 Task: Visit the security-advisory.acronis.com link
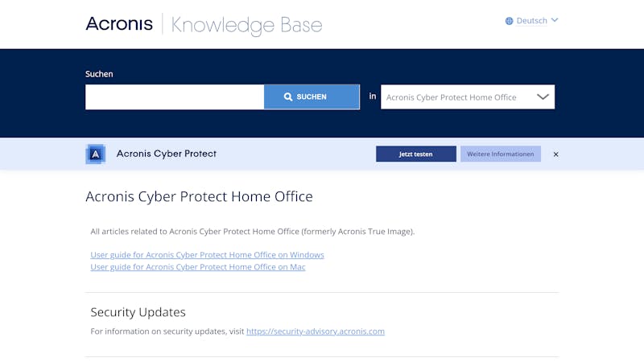coord(316,331)
